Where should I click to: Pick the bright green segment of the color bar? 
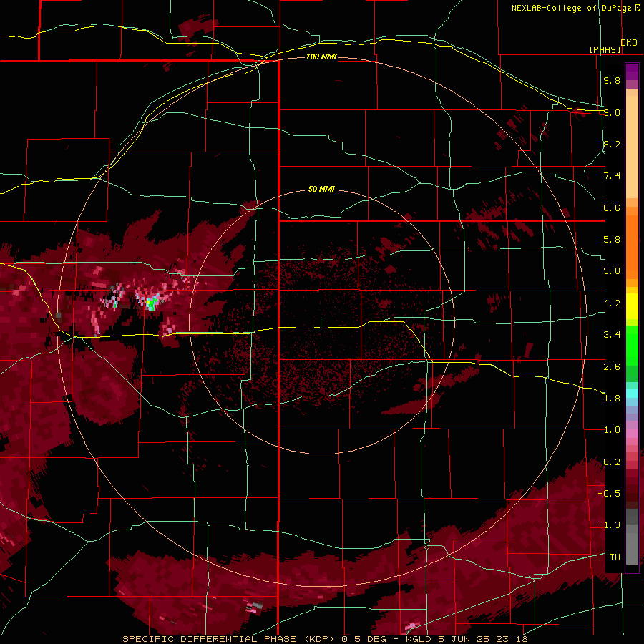(632, 345)
